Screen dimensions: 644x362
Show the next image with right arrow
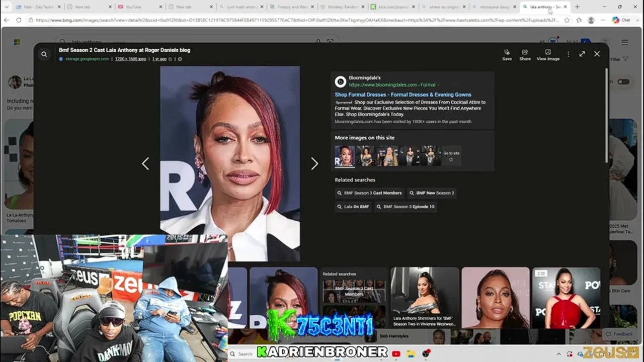314,163
